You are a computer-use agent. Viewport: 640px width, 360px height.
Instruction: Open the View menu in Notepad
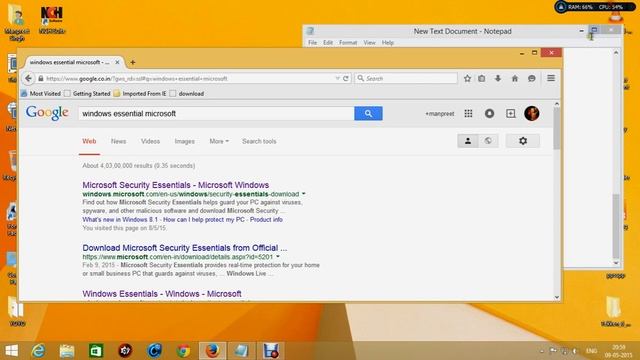click(x=369, y=42)
